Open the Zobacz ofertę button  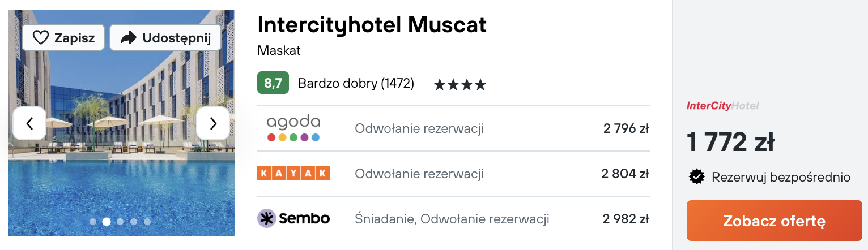(774, 221)
